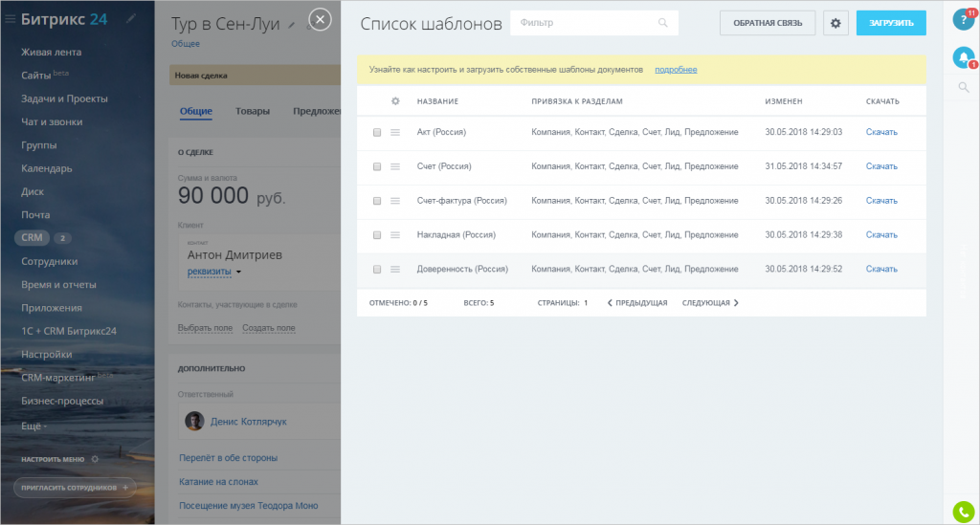Viewport: 980px width, 525px height.
Task: Open Приложения in the sidebar
Action: coord(52,308)
